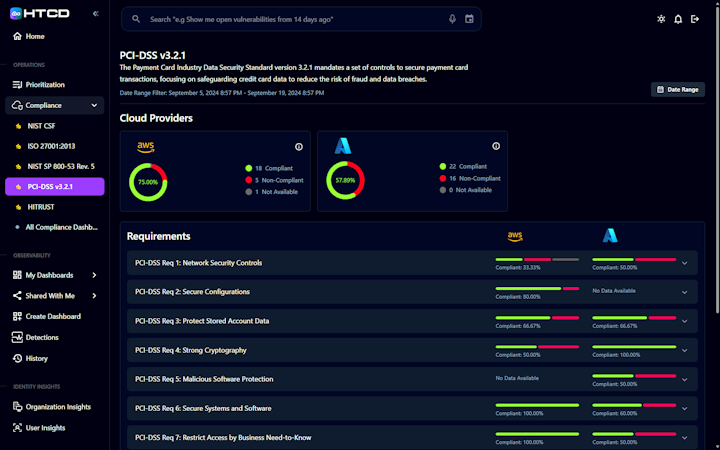Screen dimensions: 720x450
Task: Expand Req 5 Malicious Software Protection chevron
Action: (684, 380)
